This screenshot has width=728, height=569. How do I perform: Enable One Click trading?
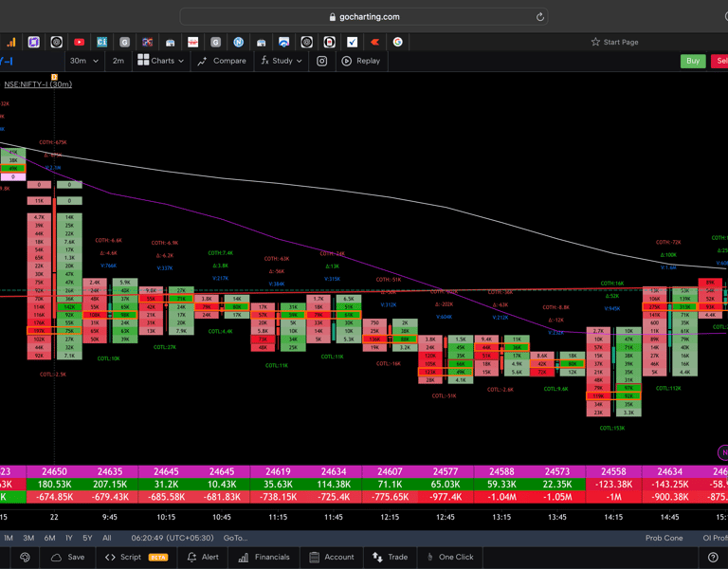(x=450, y=557)
